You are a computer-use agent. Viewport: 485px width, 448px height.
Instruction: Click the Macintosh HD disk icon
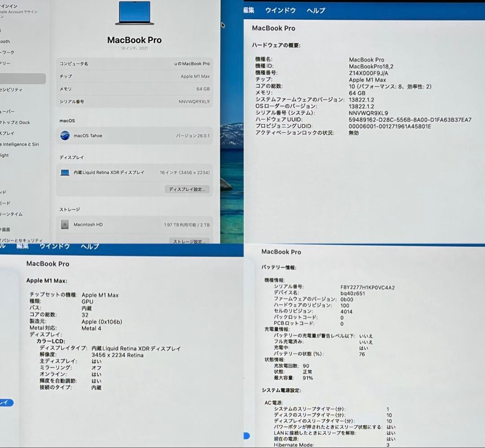(x=65, y=224)
